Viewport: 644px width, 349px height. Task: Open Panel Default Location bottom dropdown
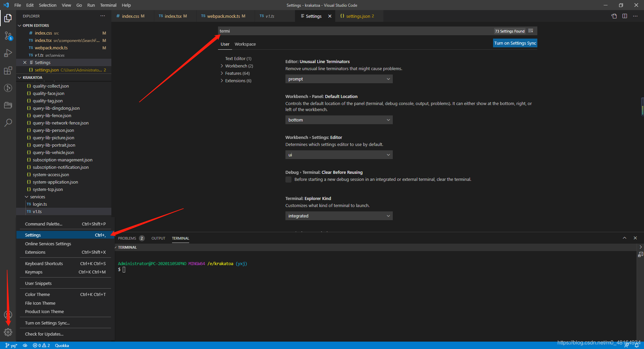pyautogui.click(x=339, y=120)
